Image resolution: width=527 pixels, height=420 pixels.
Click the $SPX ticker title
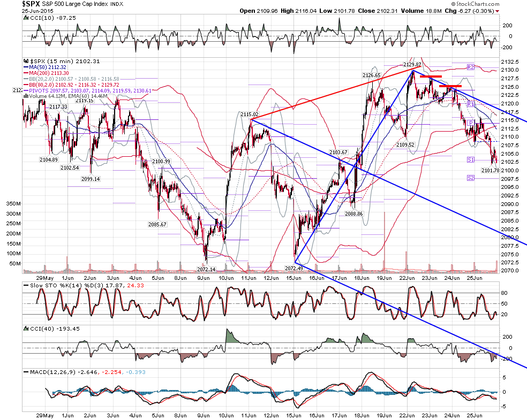[x=31, y=4]
